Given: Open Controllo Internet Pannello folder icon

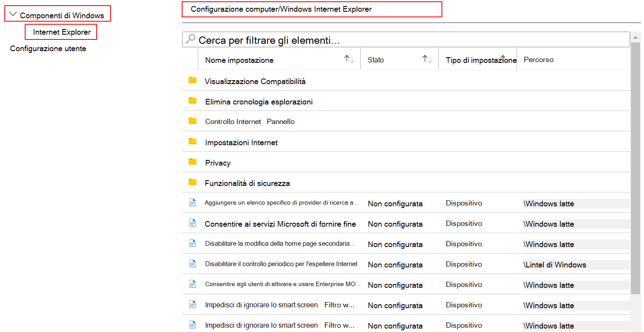Looking at the screenshot, I should click(193, 121).
